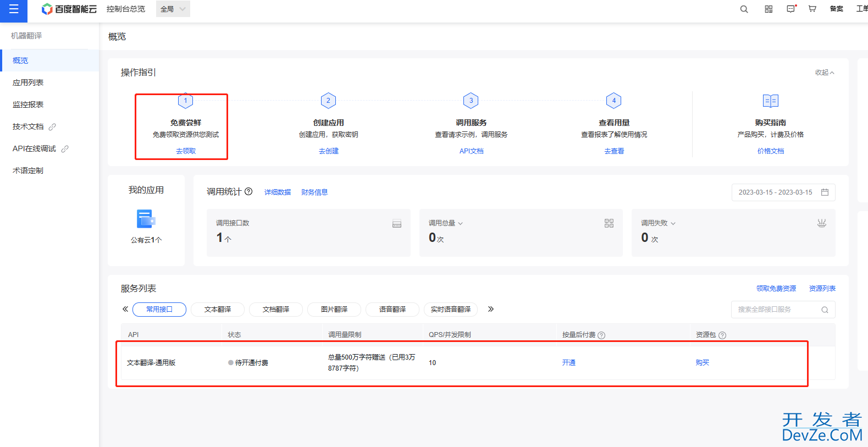868x447 pixels.
Task: Click the 我的应用 app icon
Action: 146,219
